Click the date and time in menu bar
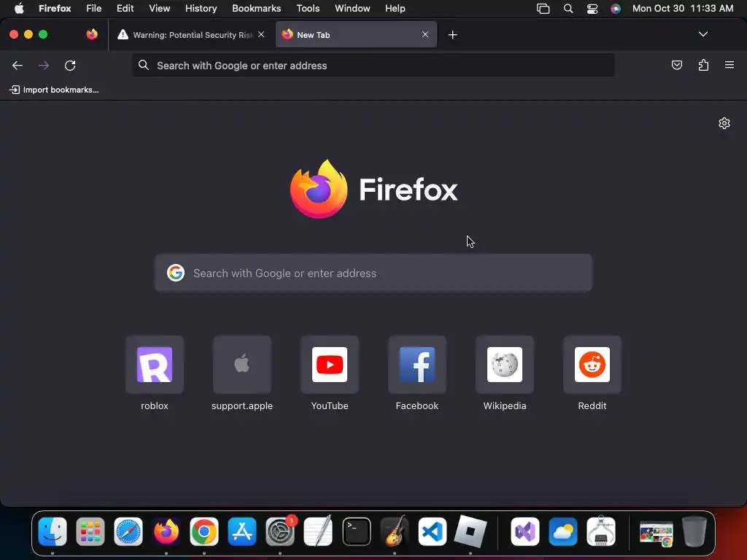747x560 pixels. (x=682, y=8)
